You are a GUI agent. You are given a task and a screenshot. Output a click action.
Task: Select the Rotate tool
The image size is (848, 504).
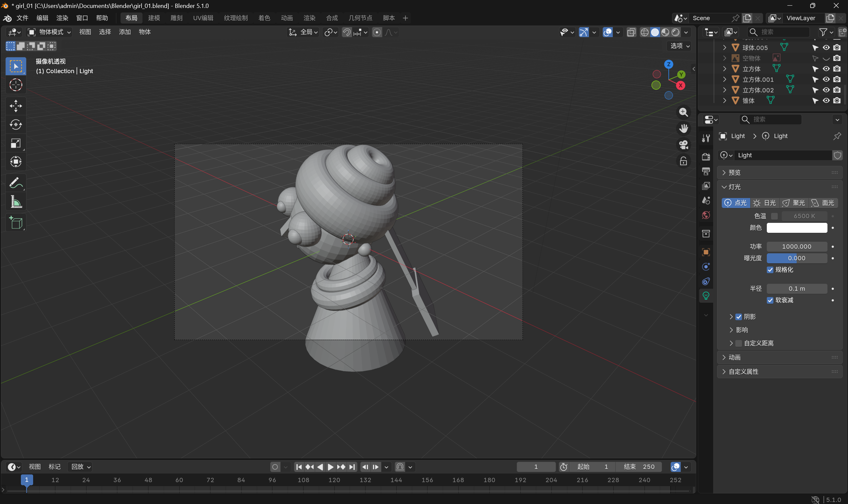(x=16, y=124)
